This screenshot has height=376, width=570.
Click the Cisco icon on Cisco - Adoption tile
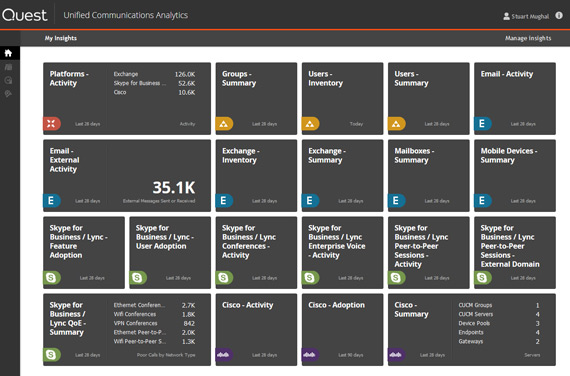310,355
